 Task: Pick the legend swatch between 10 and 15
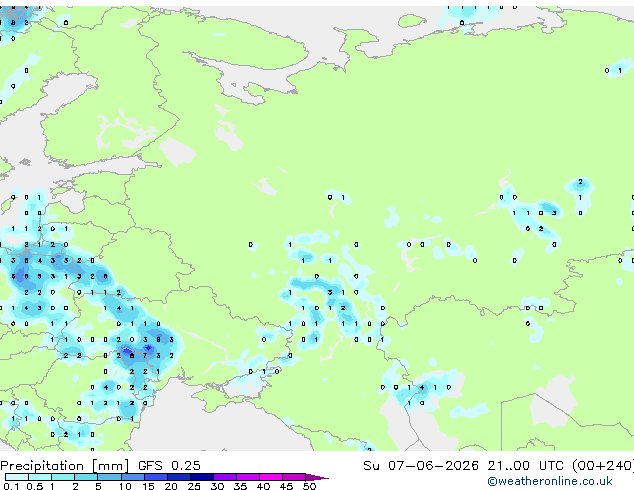click(x=133, y=477)
